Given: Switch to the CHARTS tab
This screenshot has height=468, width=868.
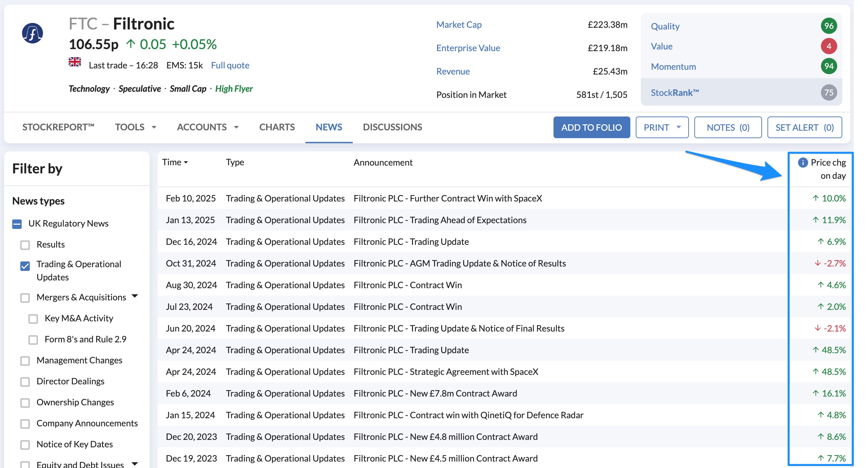Looking at the screenshot, I should pos(277,127).
